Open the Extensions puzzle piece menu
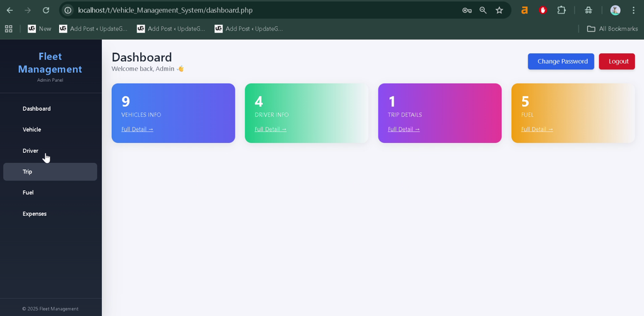The image size is (644, 316). coord(561,10)
